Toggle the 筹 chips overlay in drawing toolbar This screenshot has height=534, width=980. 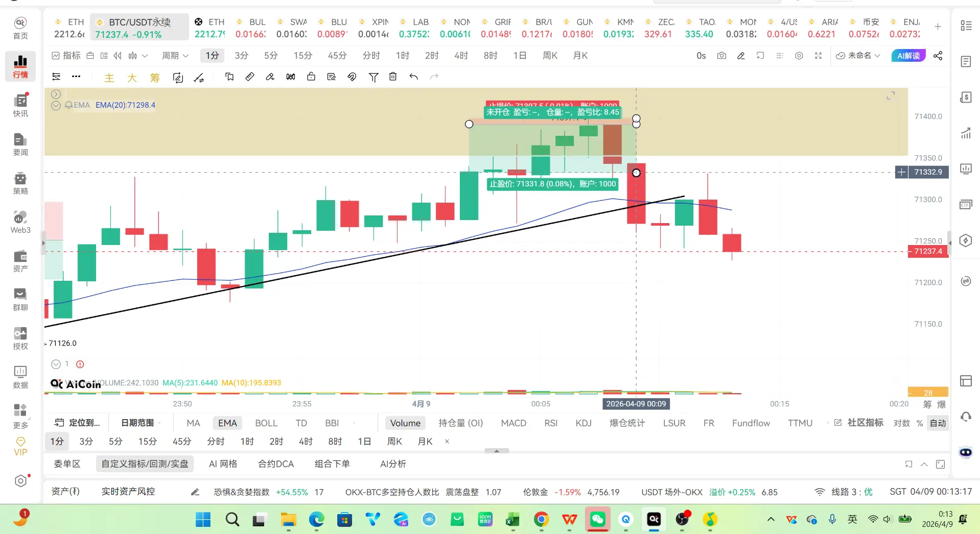[155, 78]
